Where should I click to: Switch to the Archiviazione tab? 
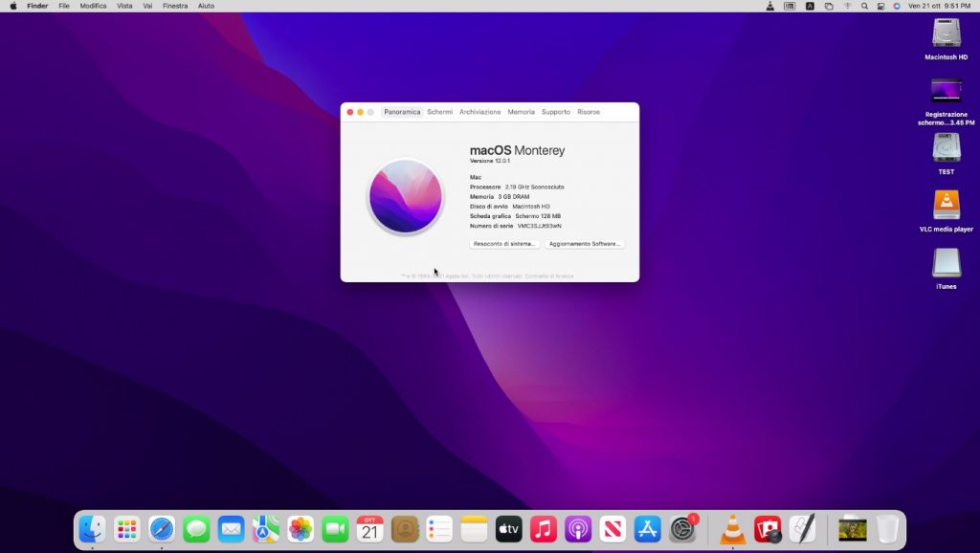tap(479, 112)
